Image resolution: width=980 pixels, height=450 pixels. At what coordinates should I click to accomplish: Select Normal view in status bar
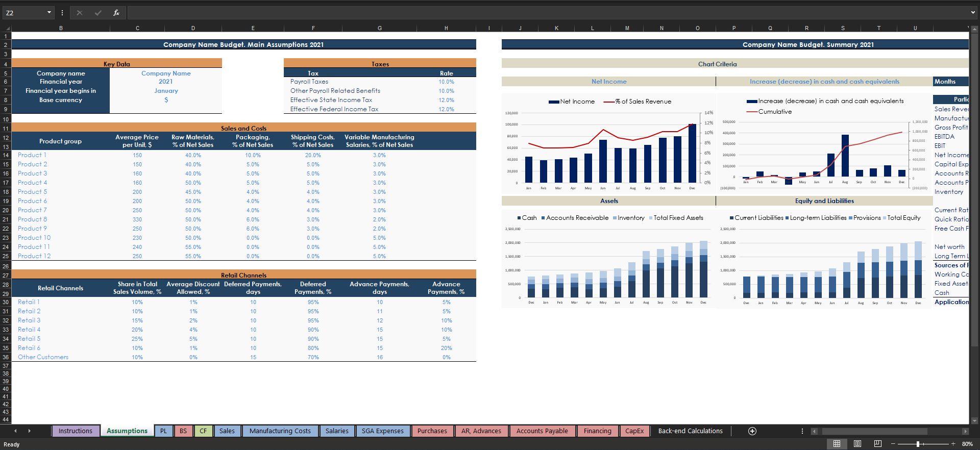click(837, 444)
